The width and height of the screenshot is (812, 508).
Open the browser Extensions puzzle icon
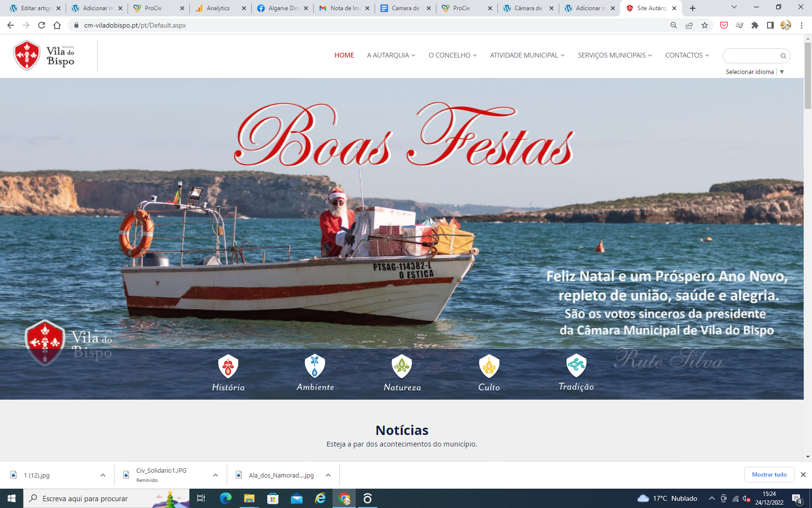tap(755, 25)
